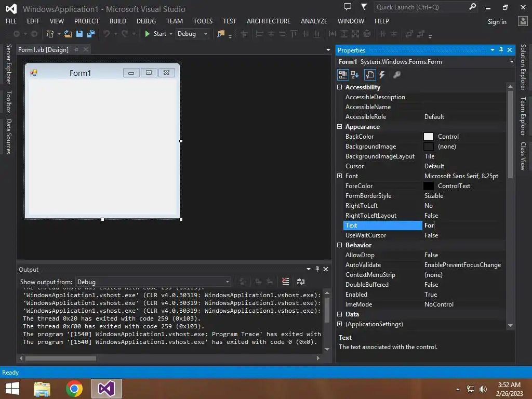
Task: Click the ForeColor ControlText black swatch
Action: [x=429, y=186]
